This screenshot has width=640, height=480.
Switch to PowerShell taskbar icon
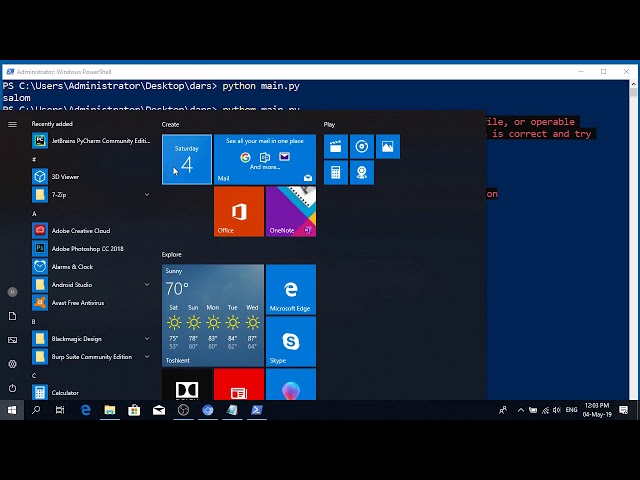coord(257,410)
